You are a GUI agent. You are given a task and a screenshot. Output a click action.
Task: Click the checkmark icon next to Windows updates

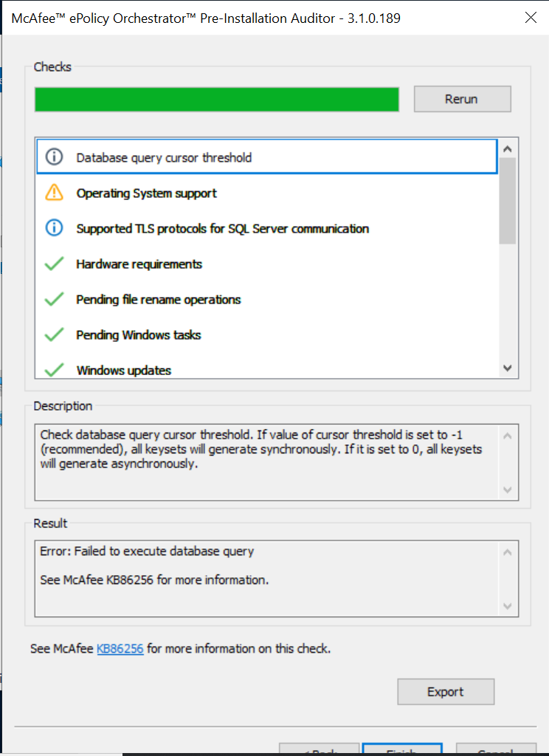[54, 369]
